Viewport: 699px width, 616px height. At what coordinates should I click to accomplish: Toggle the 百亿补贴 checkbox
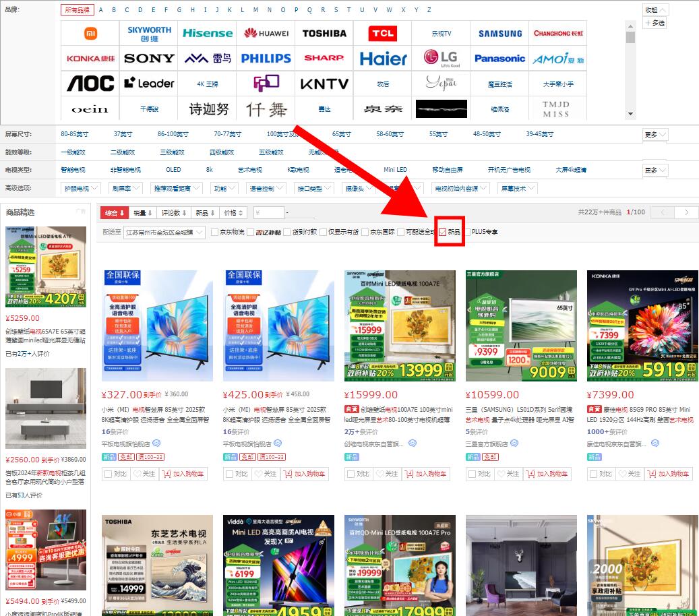point(250,233)
